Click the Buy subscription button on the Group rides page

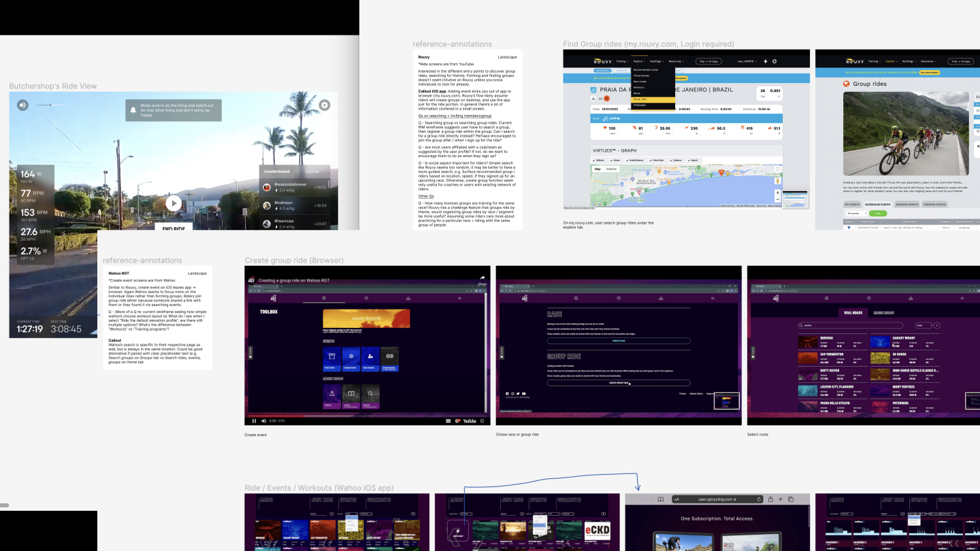pos(930,72)
